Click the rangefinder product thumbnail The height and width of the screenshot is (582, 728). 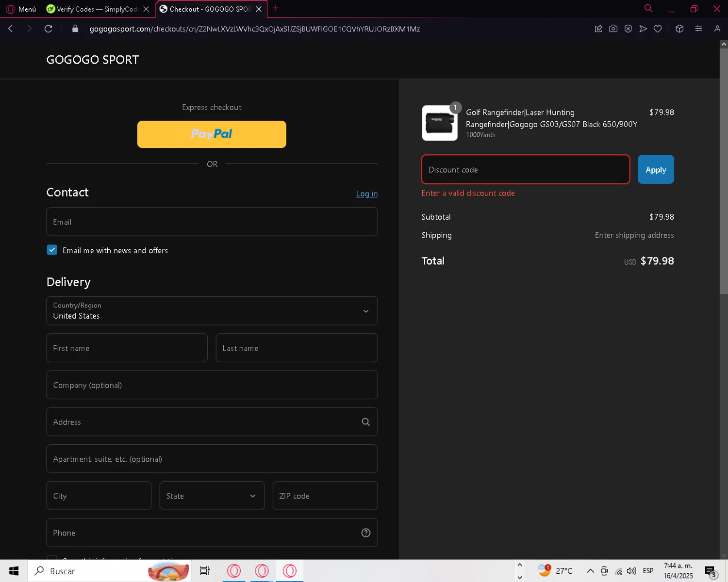(440, 123)
